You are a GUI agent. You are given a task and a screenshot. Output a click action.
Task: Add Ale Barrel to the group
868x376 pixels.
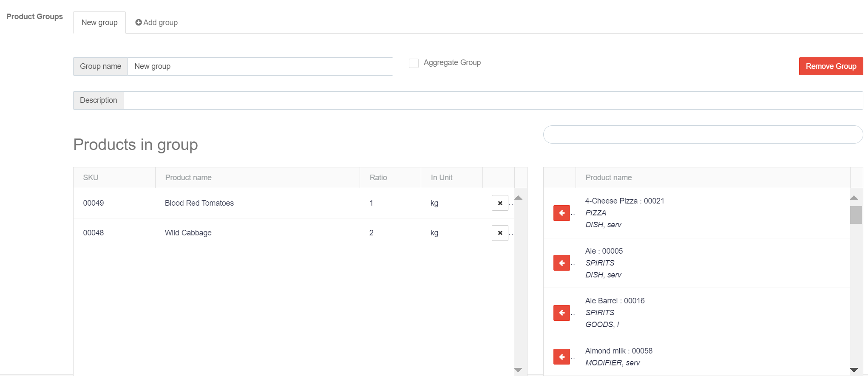coord(562,313)
